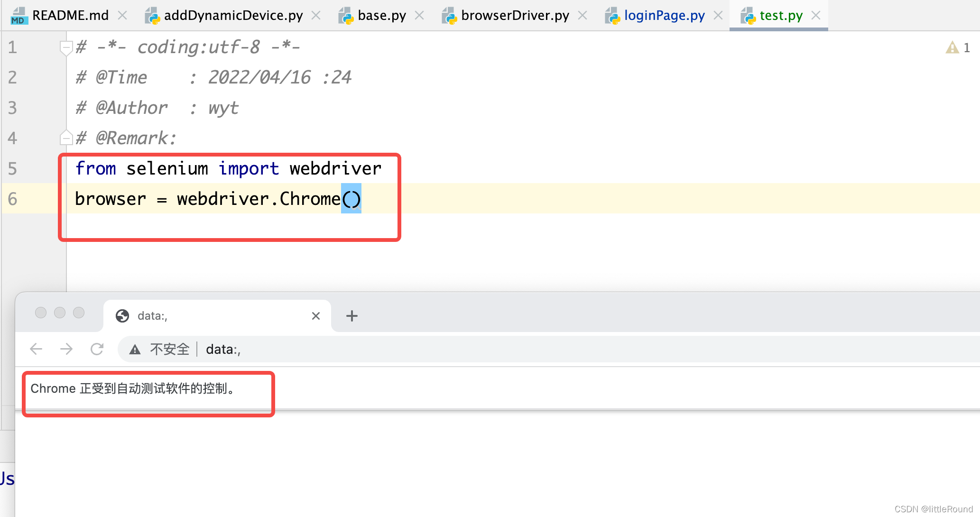Collapse comment block fold marker at line 1
Screen dimensions: 980x517
(x=65, y=47)
